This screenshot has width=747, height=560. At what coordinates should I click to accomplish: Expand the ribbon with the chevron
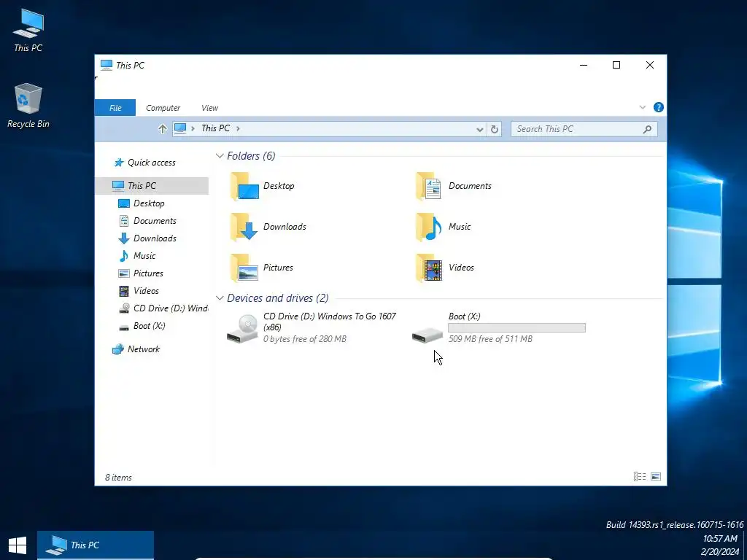[x=642, y=107]
